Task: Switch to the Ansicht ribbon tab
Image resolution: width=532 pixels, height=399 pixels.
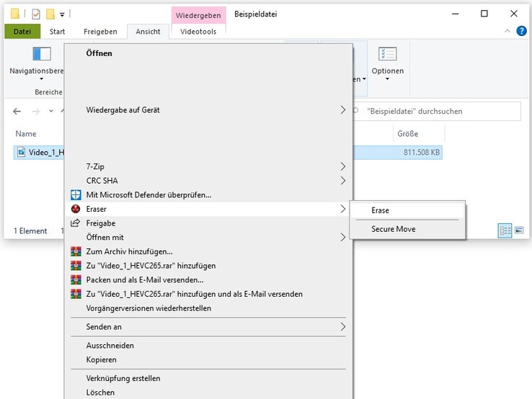Action: [148, 32]
